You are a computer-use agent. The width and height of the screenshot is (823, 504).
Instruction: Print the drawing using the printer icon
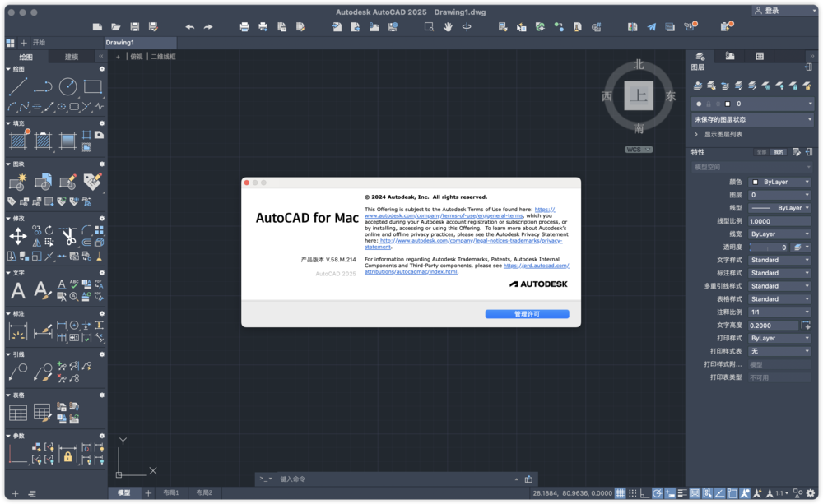pos(244,27)
